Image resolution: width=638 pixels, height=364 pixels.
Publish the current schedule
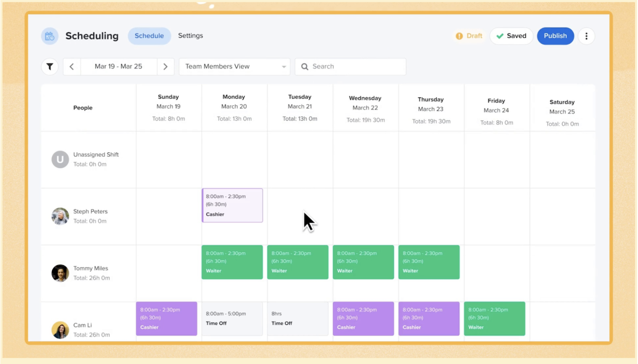(556, 36)
